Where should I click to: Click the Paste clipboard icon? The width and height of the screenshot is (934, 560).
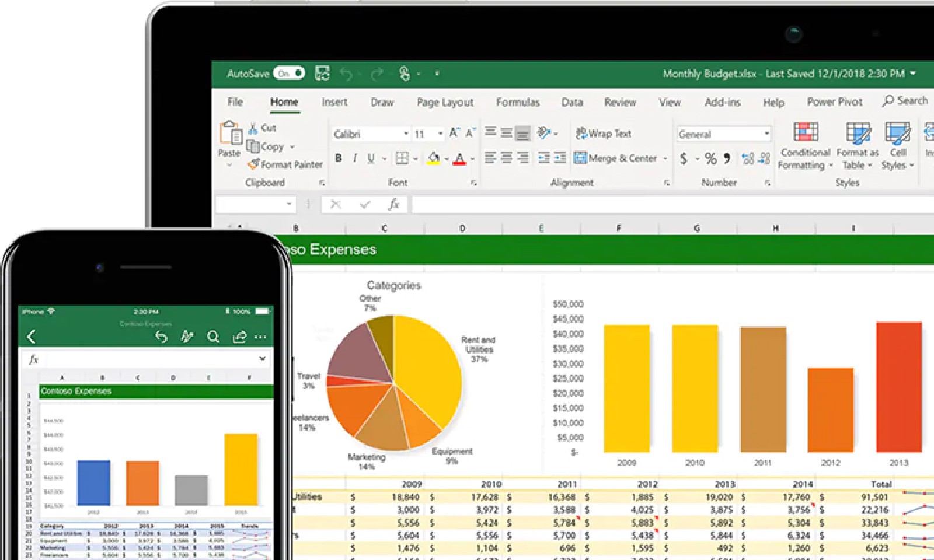(231, 134)
